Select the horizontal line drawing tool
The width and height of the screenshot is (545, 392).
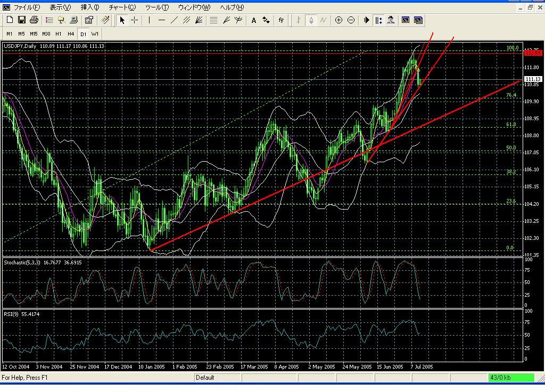point(162,20)
